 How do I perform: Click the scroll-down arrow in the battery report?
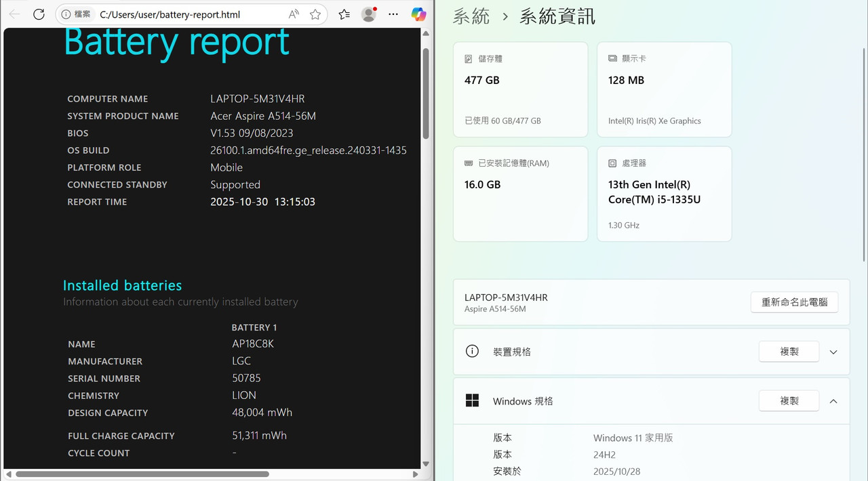click(426, 464)
